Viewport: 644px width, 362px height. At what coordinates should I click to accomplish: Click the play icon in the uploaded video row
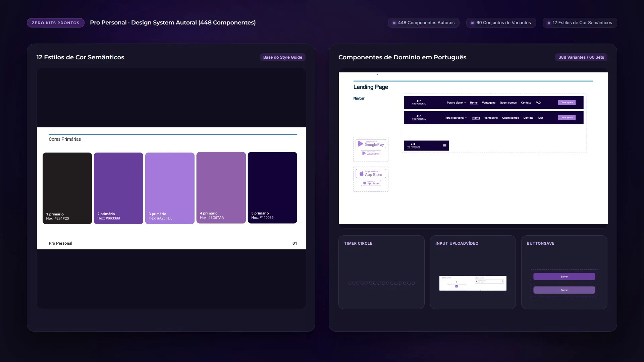click(x=477, y=281)
